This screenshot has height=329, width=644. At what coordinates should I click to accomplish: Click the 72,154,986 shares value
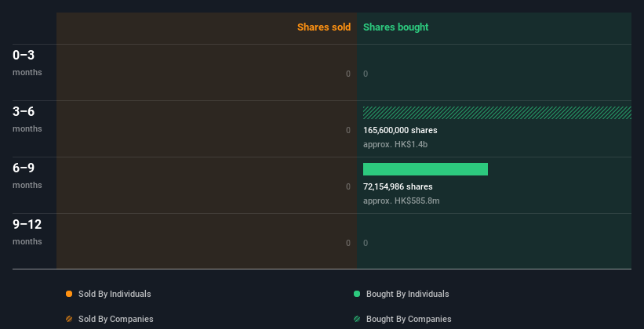click(x=398, y=186)
